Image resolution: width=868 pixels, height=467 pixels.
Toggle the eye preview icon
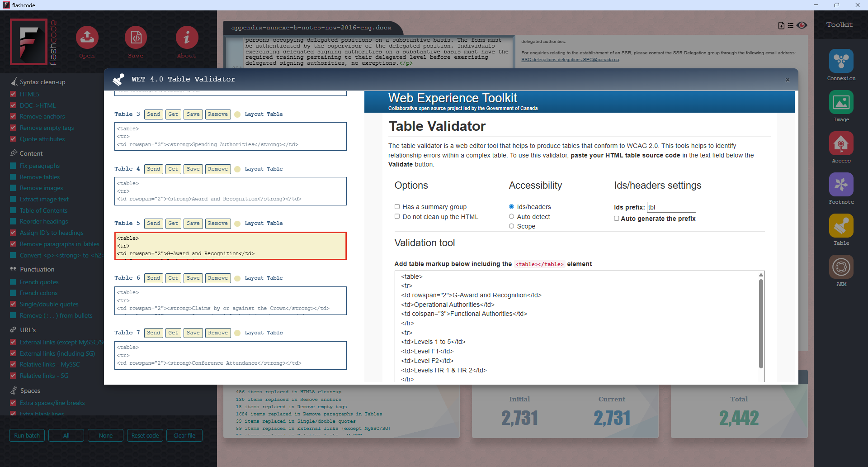[802, 25]
